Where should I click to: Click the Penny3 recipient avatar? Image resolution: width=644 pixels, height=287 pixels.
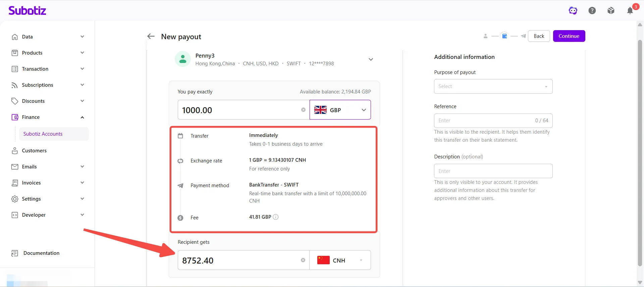click(x=183, y=59)
